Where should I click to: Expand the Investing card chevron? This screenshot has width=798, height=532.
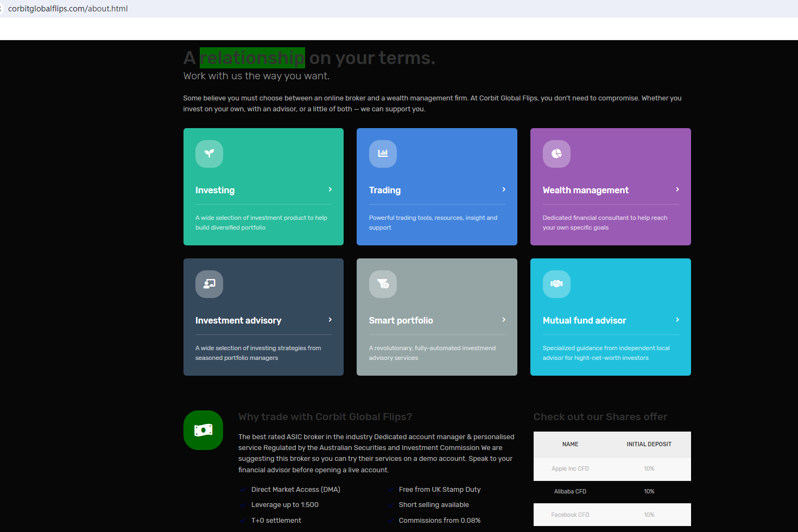(x=330, y=189)
